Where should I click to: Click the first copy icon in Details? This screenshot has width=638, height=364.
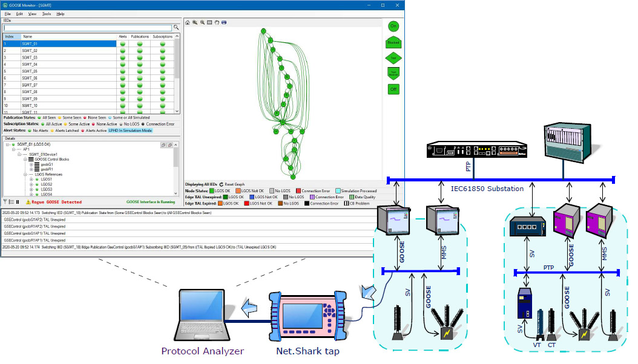163,145
